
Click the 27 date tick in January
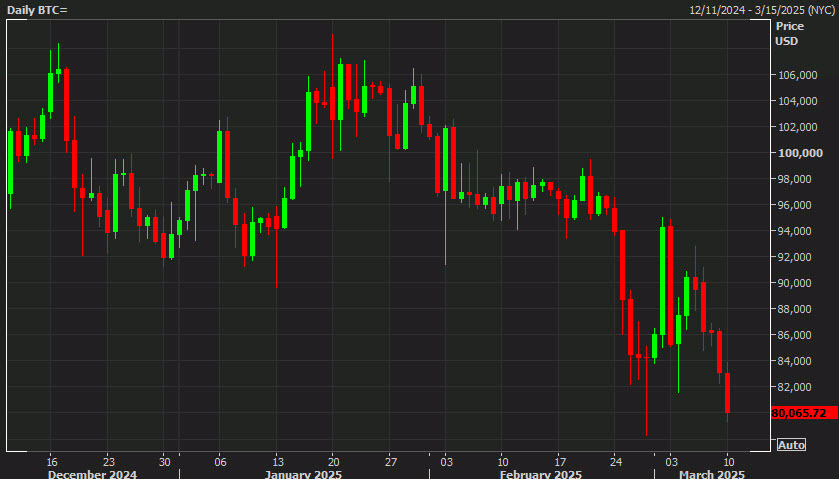click(x=391, y=462)
